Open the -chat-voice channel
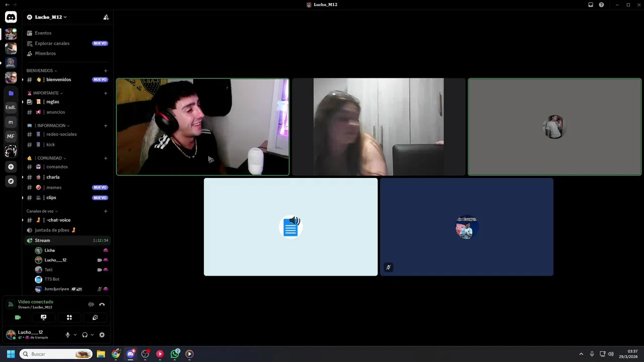 coord(67,220)
